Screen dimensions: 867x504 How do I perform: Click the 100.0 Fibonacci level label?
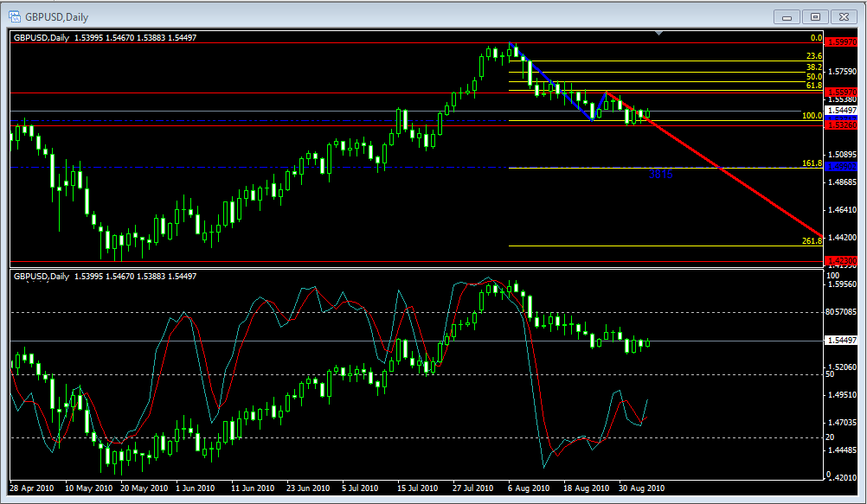pyautogui.click(x=812, y=115)
